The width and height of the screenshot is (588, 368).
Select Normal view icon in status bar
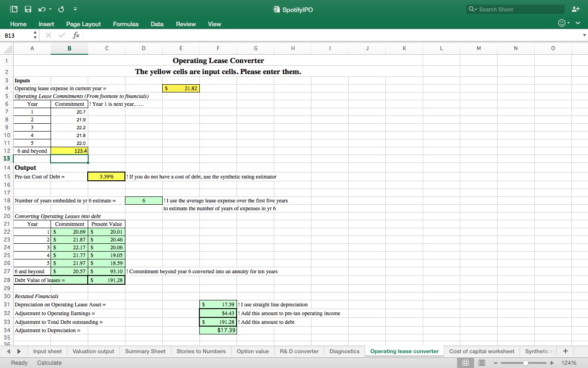pos(465,362)
